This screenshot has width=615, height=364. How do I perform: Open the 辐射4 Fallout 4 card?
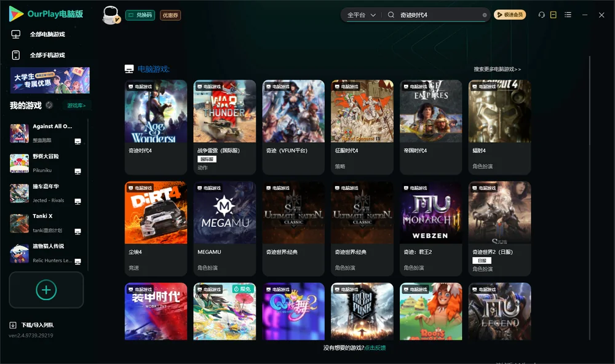[499, 127]
